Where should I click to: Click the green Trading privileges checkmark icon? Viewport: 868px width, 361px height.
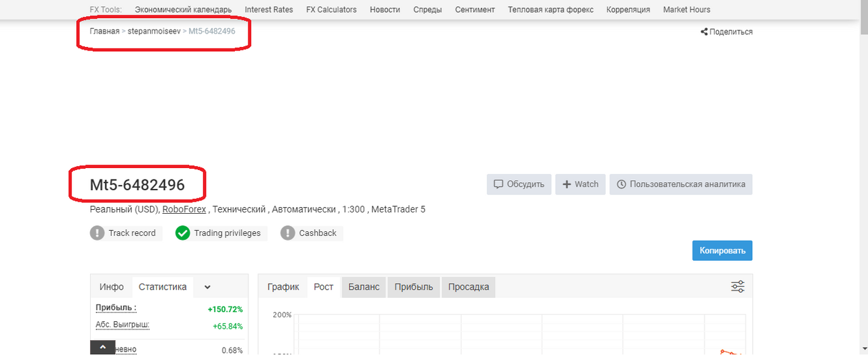[x=182, y=233]
